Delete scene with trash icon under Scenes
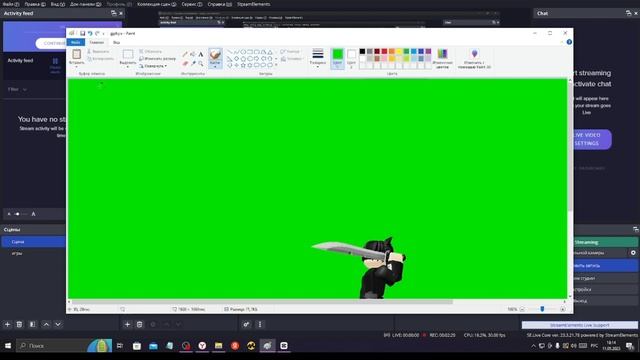Viewport: 640px width, 360px height. 19,324
